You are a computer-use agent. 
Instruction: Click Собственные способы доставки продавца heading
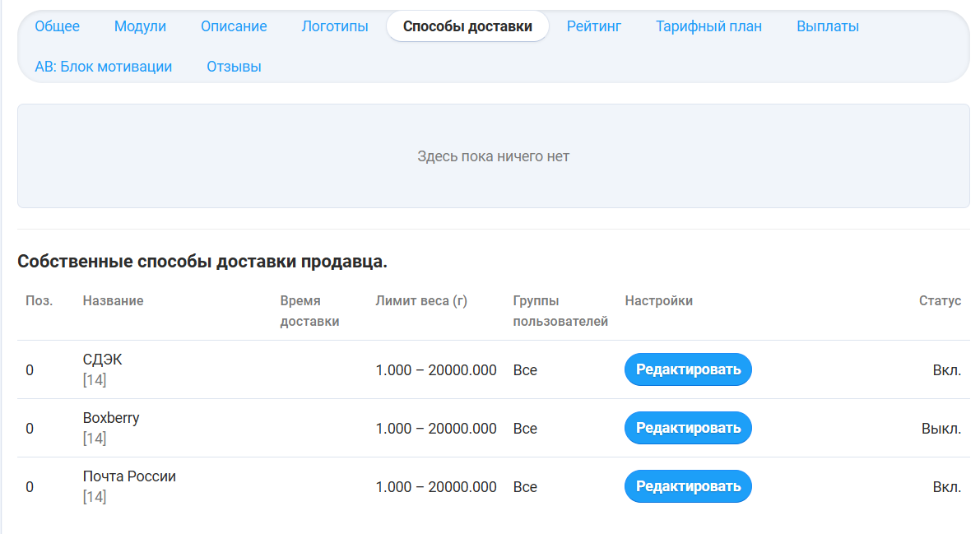[202, 262]
